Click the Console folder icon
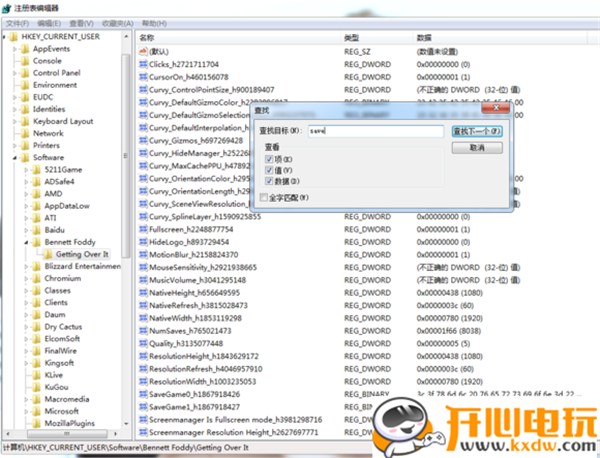Viewport: 600px width, 458px height. coord(25,60)
